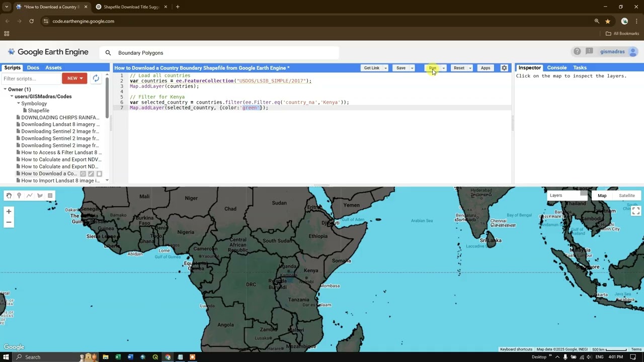Bookmark this page with the star
The image size is (644, 362).
[608, 21]
